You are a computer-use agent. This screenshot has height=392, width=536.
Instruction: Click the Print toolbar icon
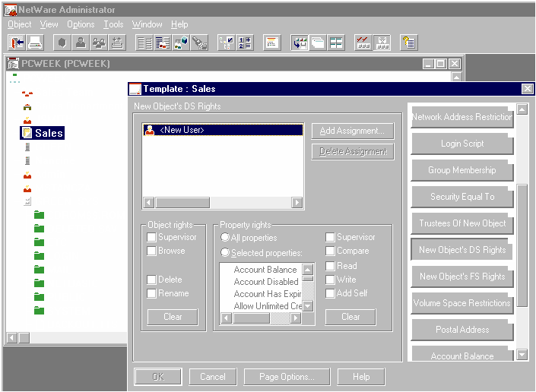(35, 43)
